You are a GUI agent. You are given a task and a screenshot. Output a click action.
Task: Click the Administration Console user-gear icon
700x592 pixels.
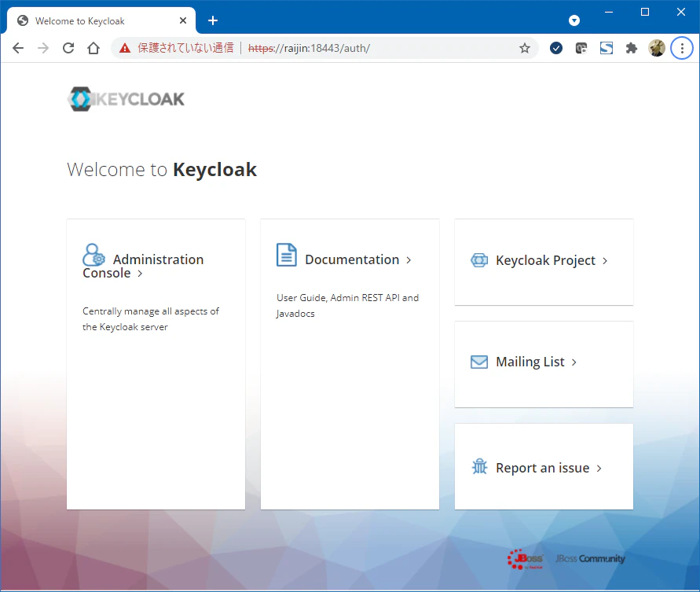(93, 255)
